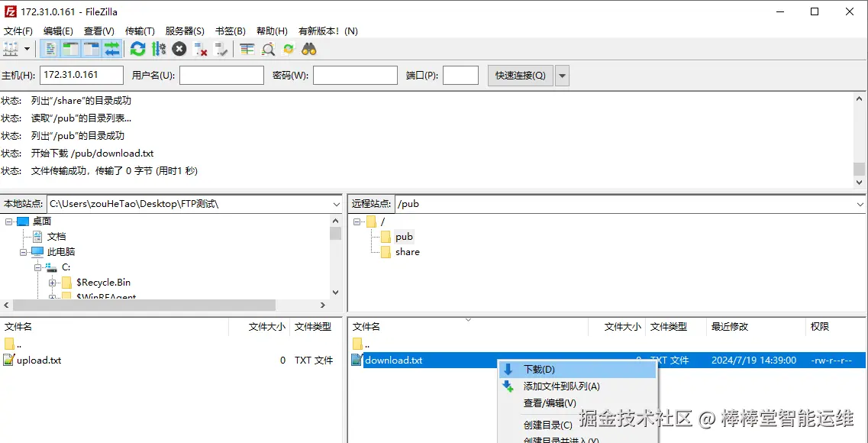Open the 编辑(E) menu
This screenshot has width=868, height=443.
58,31
